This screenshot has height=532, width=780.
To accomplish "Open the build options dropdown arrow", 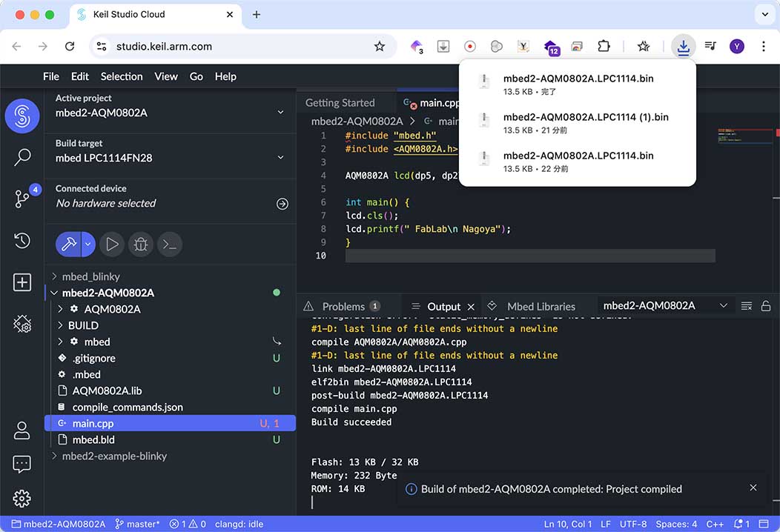I will (88, 244).
